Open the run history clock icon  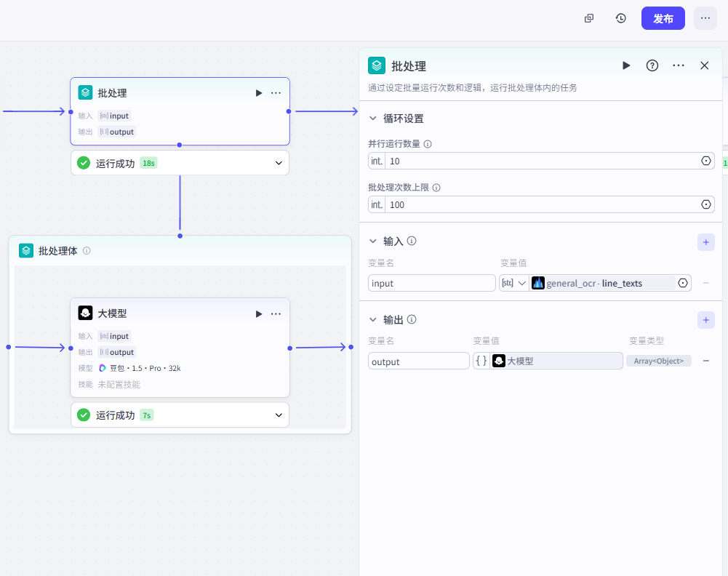click(621, 19)
